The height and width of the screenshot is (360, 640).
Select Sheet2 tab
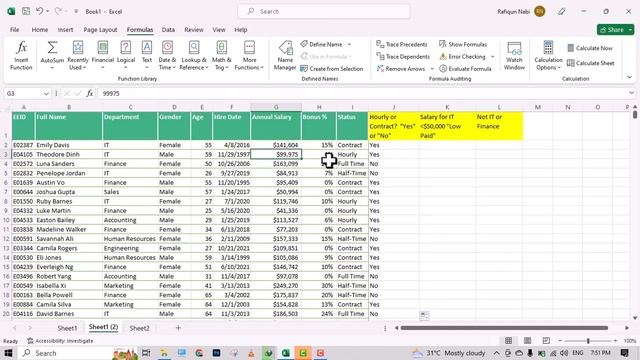[139, 328]
